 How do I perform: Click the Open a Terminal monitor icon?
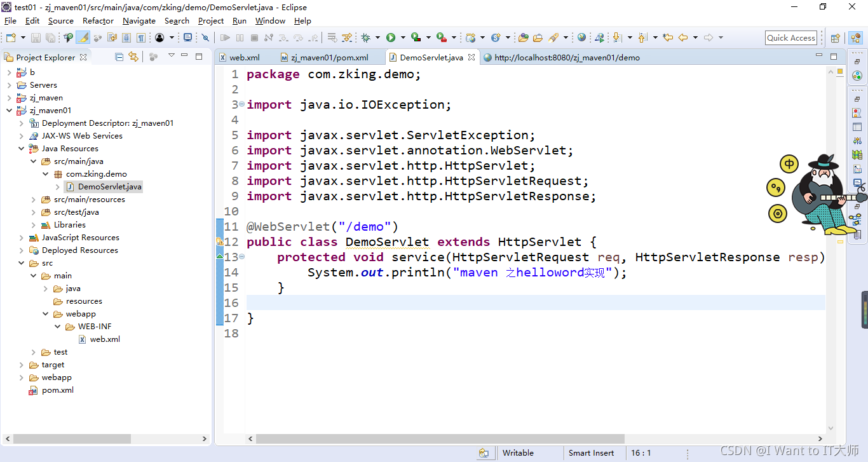click(187, 38)
